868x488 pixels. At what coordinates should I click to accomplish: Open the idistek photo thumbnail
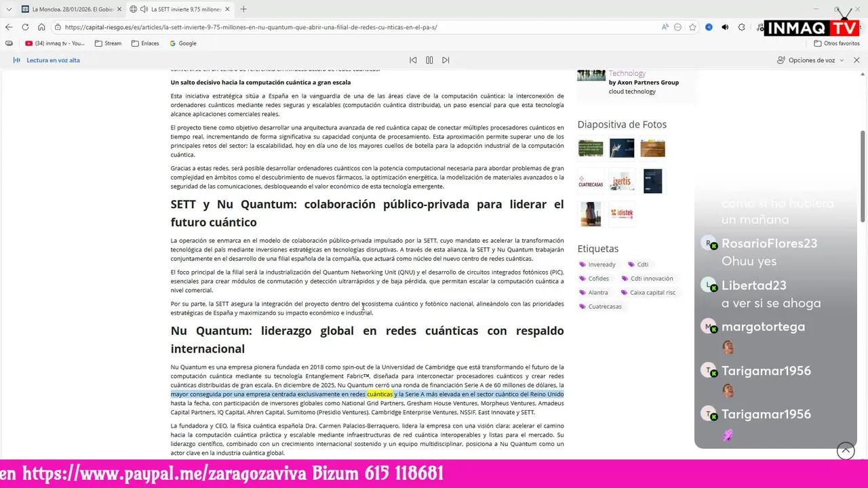622,213
